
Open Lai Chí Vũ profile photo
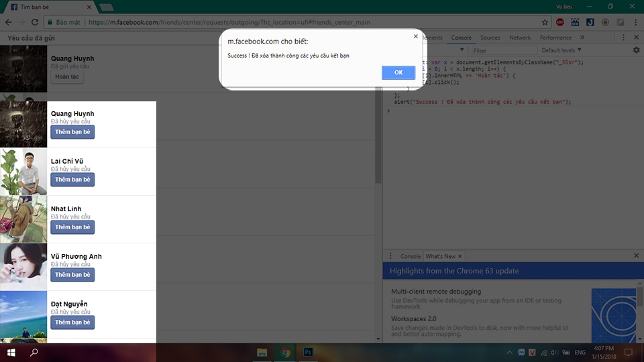pos(23,172)
